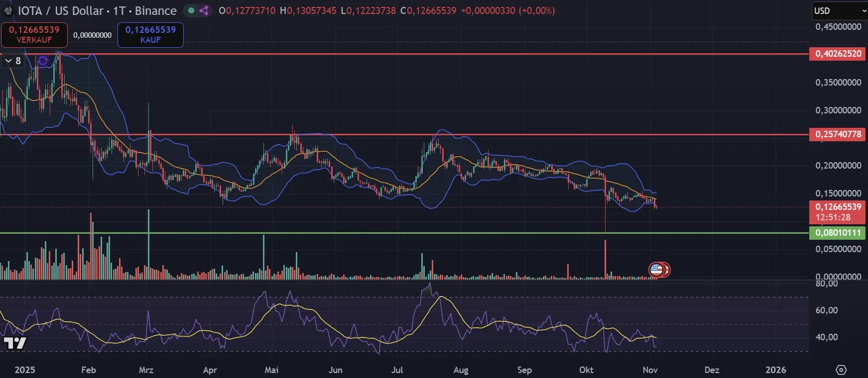Screen dimensions: 868x378
Task: Click the green market status dot
Action: [x=191, y=10]
